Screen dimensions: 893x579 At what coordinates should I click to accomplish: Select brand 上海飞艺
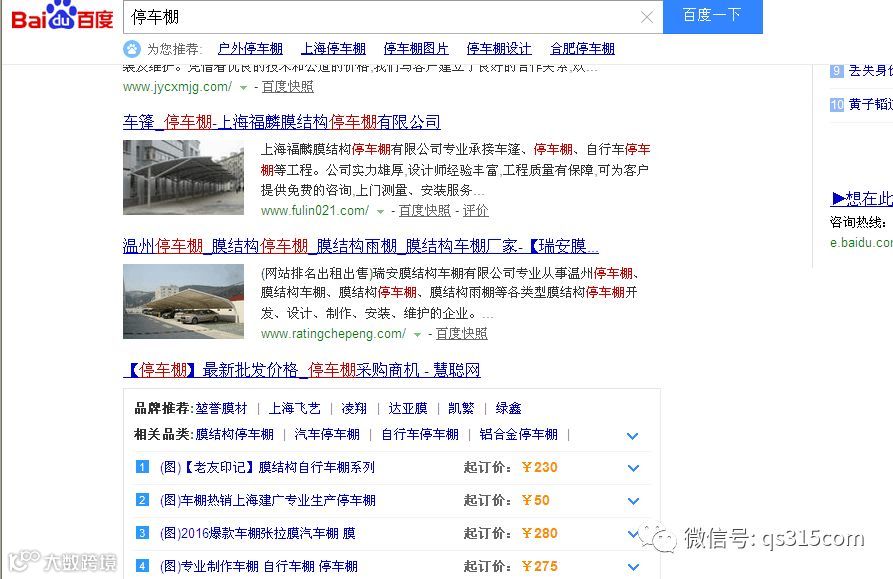(294, 408)
